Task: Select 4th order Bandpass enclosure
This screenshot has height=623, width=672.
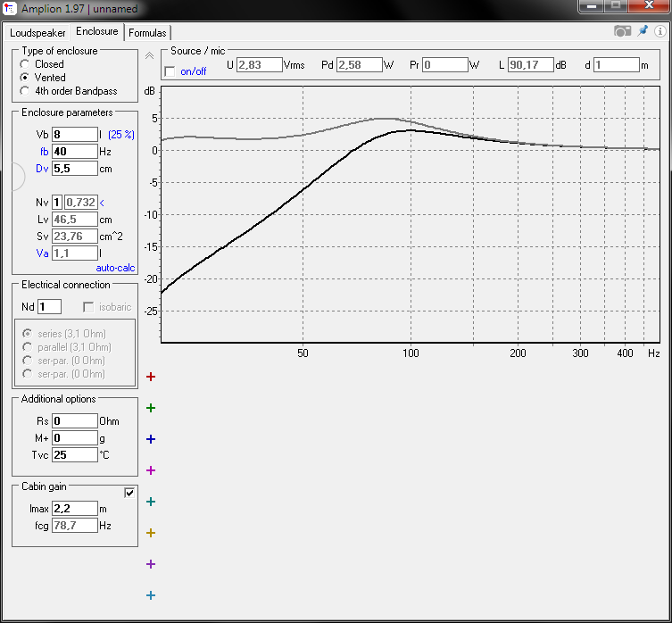Action: [x=25, y=91]
